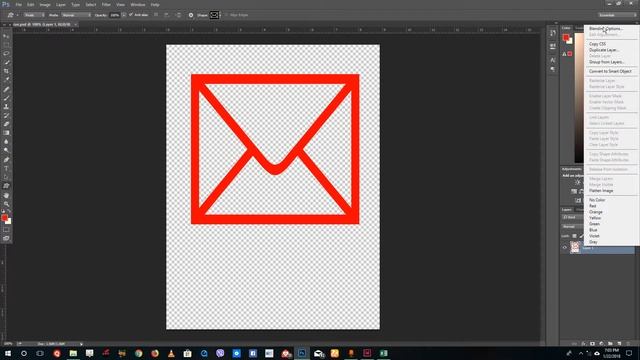Open shape geometry options gear
The height and width of the screenshot is (360, 640).
click(x=191, y=15)
